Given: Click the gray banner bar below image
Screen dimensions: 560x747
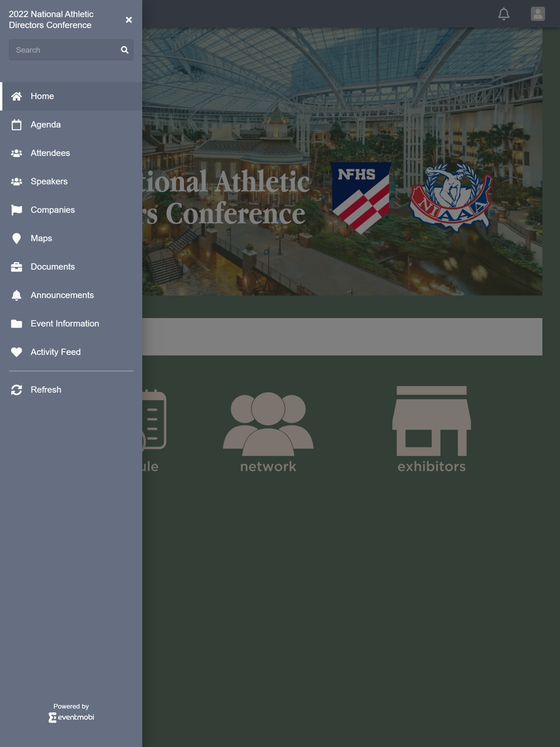Looking at the screenshot, I should (x=342, y=337).
